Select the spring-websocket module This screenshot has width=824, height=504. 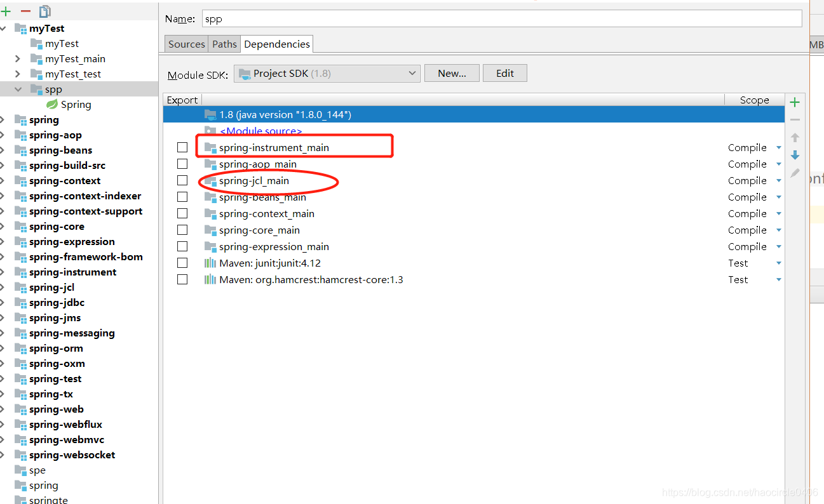72,455
